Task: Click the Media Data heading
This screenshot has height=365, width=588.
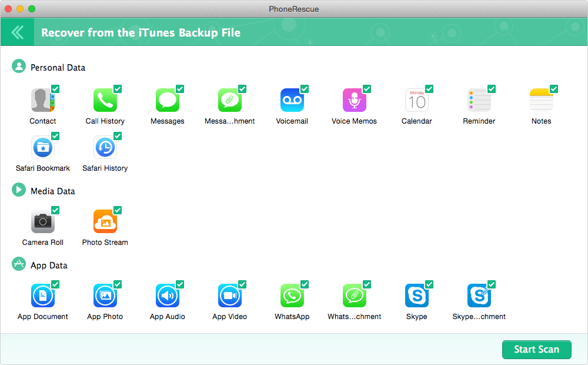Action: point(53,191)
